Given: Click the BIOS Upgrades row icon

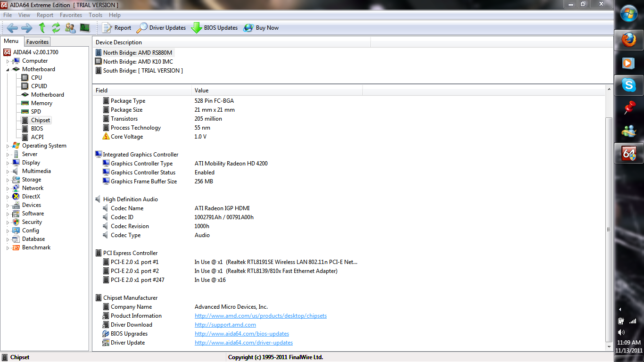Looking at the screenshot, I should (106, 334).
